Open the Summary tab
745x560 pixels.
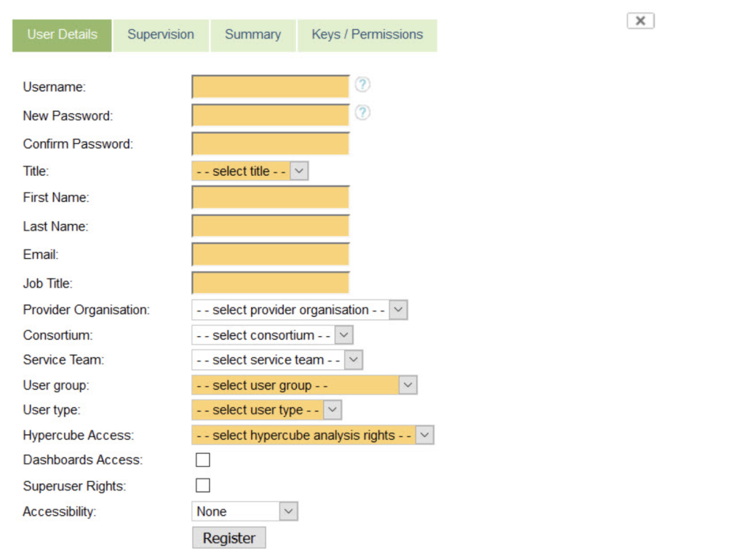252,35
